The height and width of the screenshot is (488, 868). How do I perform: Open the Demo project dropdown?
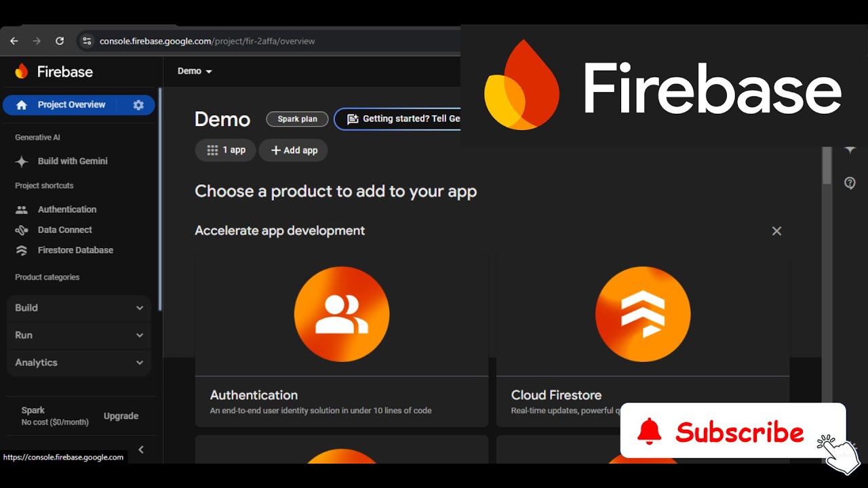[x=195, y=71]
